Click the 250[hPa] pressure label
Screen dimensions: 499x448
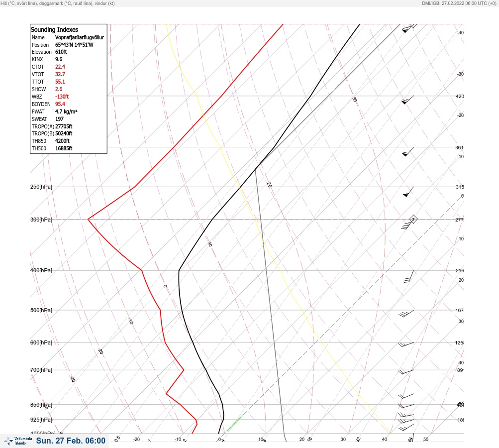(41, 187)
